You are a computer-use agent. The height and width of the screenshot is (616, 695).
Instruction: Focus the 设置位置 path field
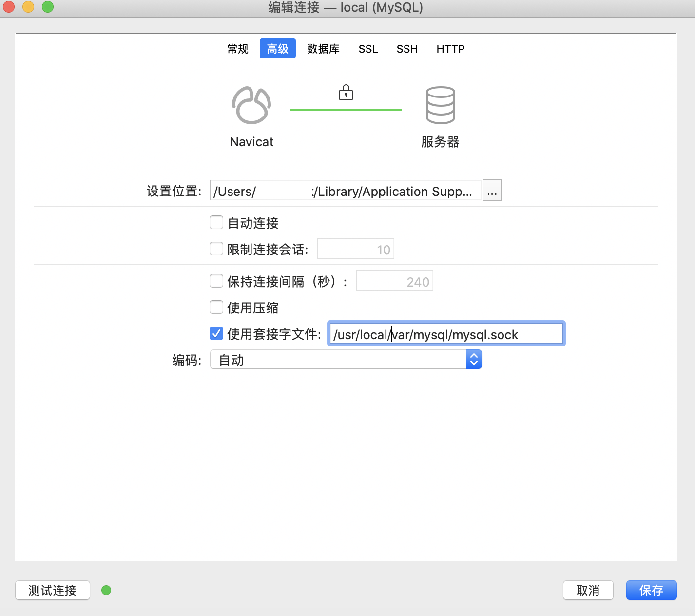click(346, 191)
